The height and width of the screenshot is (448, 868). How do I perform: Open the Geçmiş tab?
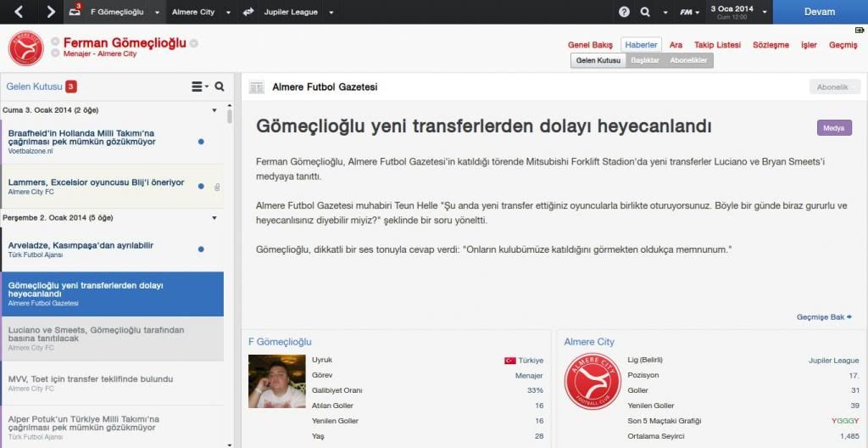click(x=843, y=45)
